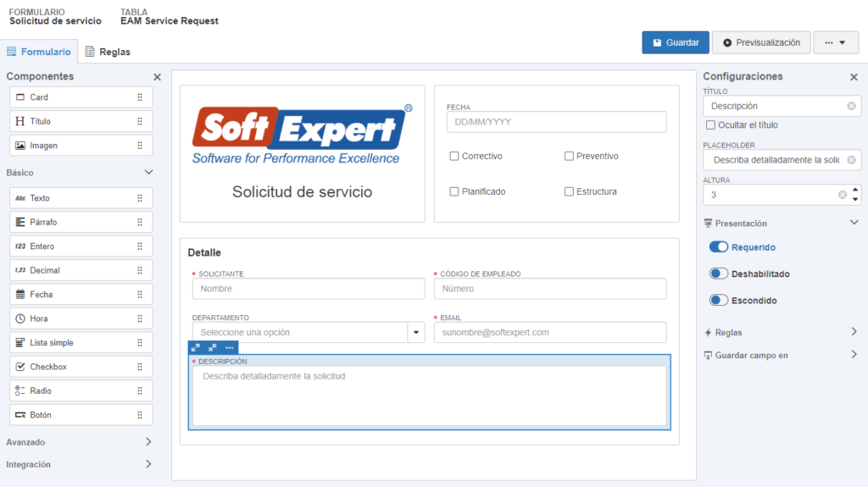The width and height of the screenshot is (868, 487).
Task: Enable the Deshabilitado switch
Action: click(719, 274)
